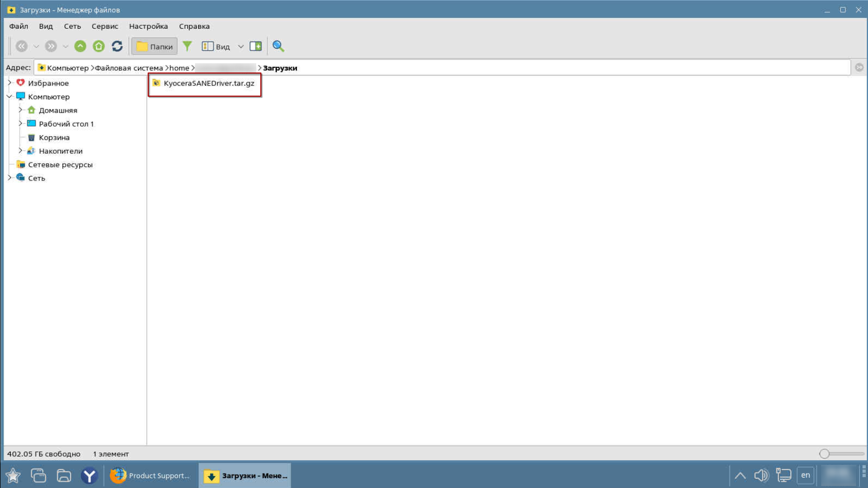The width and height of the screenshot is (868, 488).
Task: Open the filter funnel tool
Action: point(187,46)
